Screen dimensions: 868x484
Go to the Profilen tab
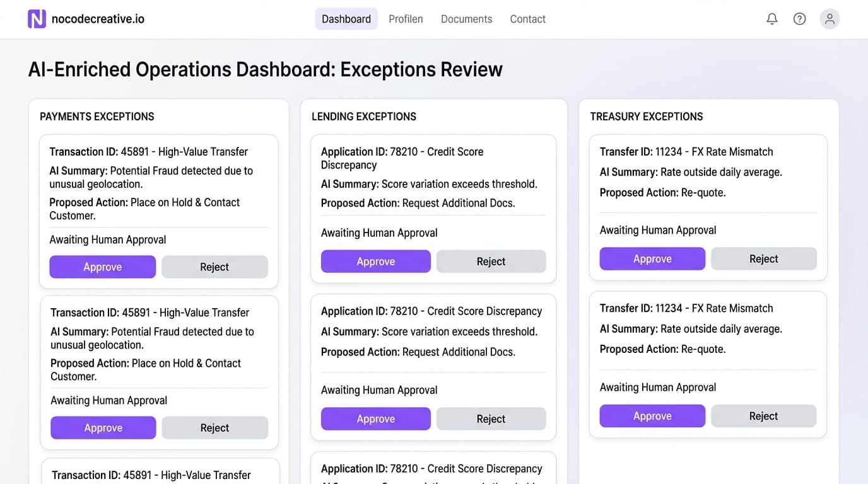click(406, 19)
